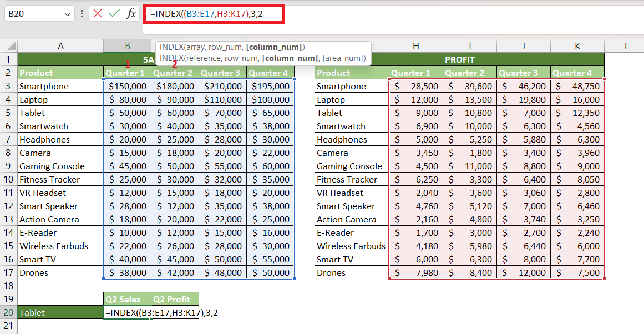Click the Q2 Profit header cell

pos(175,299)
